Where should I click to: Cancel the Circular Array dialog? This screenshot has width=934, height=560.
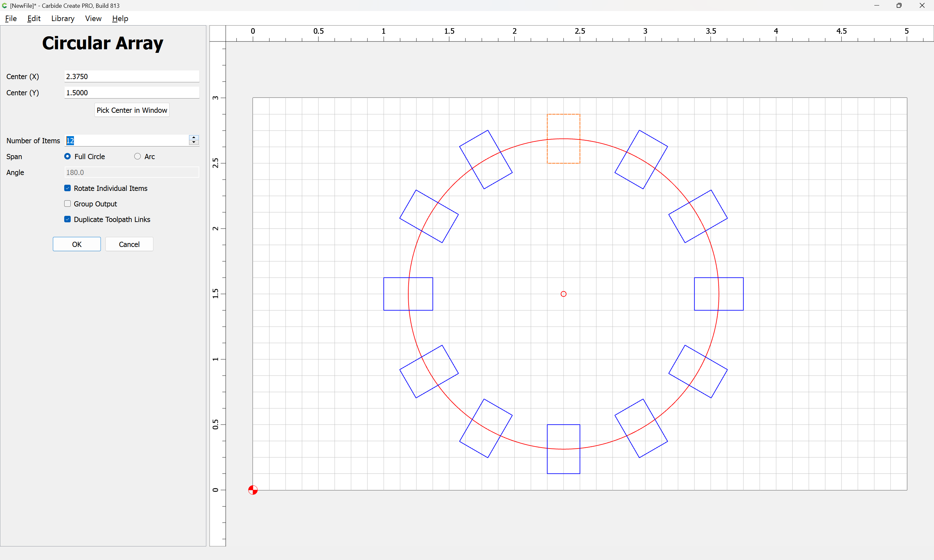(x=129, y=244)
